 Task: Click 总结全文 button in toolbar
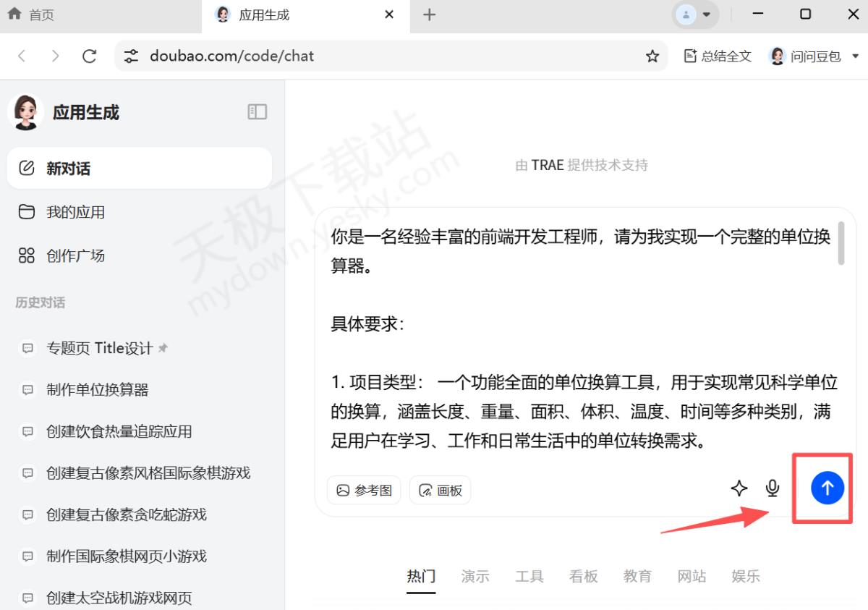(718, 56)
